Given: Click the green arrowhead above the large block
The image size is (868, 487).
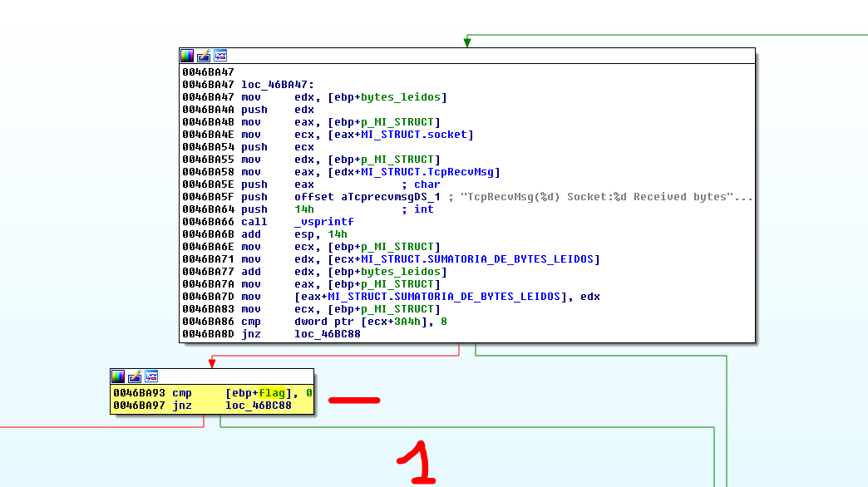Looking at the screenshot, I should tap(467, 42).
